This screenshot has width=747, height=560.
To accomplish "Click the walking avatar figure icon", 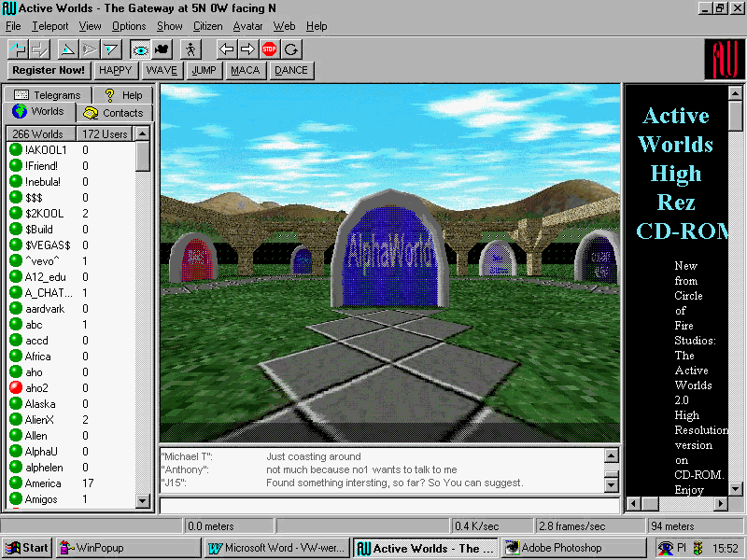I will 191,49.
